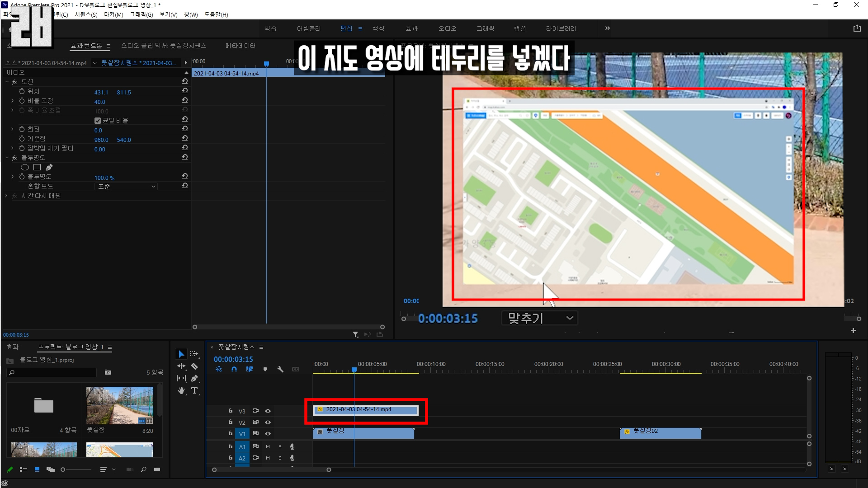Create an ellipse mask under Opacity

[x=25, y=168]
